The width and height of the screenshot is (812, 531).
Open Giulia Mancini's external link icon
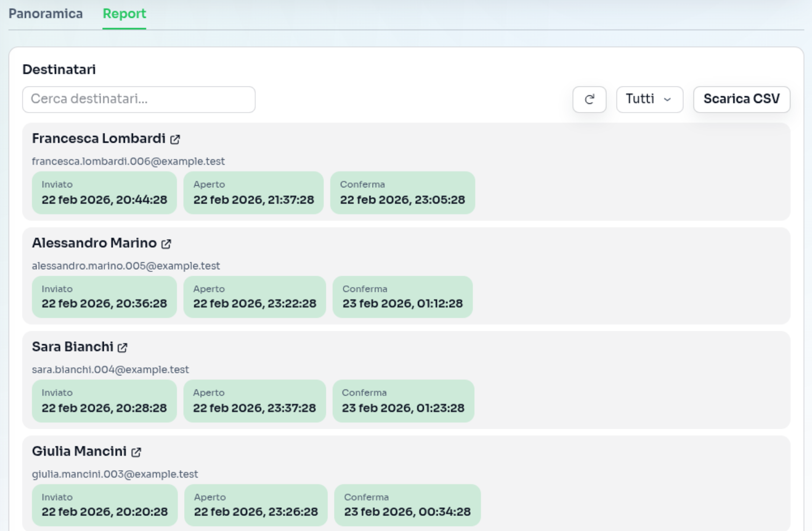[x=136, y=452]
